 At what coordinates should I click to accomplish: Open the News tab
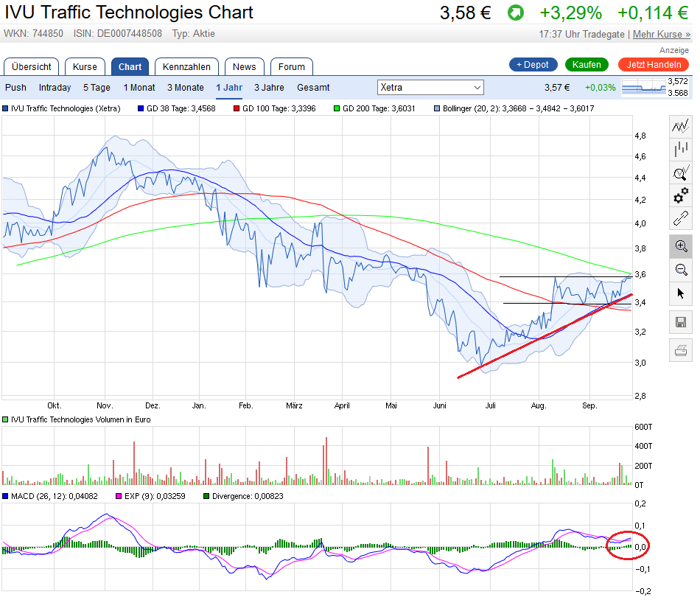point(244,66)
